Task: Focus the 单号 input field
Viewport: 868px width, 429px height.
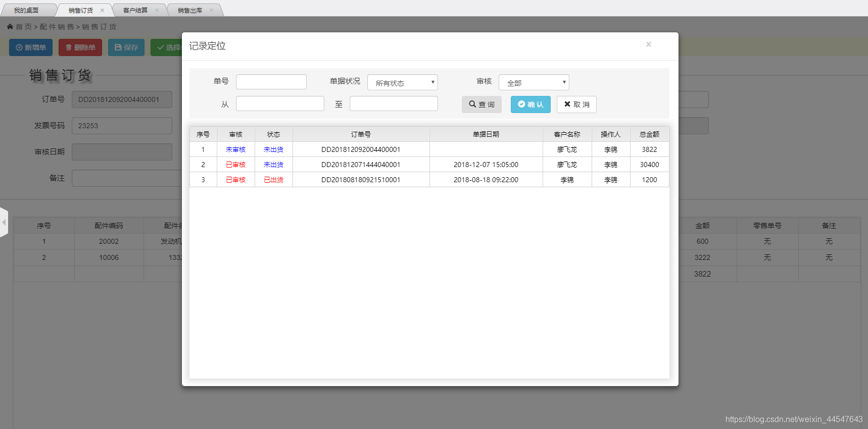Action: click(271, 82)
